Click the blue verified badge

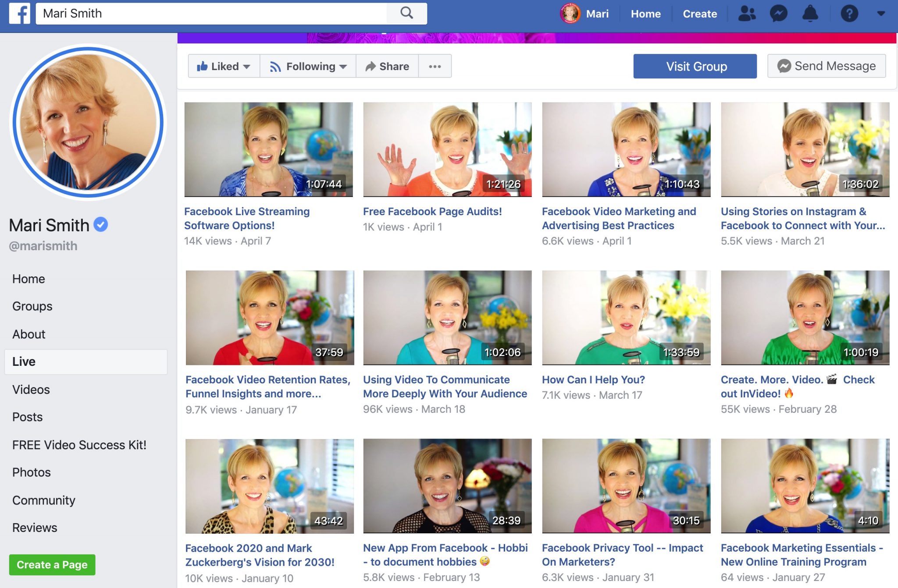(x=101, y=224)
